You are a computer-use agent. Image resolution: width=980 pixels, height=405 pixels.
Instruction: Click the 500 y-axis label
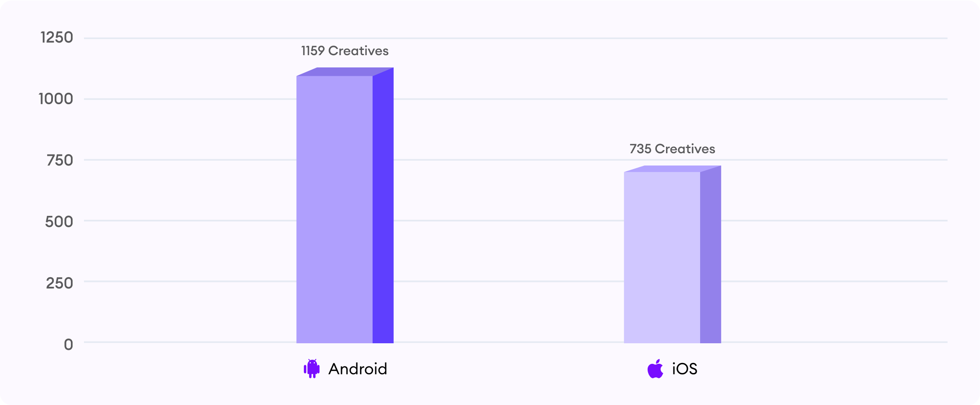point(59,222)
